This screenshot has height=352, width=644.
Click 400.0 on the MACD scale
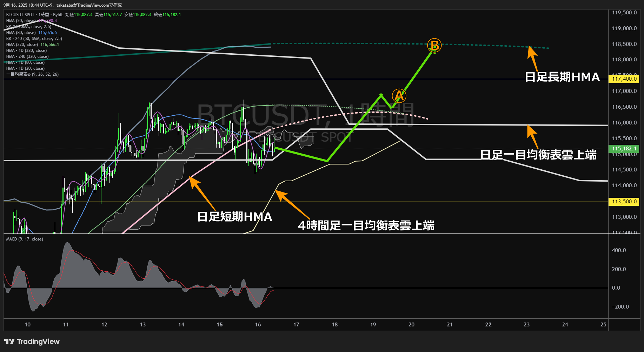click(619, 250)
